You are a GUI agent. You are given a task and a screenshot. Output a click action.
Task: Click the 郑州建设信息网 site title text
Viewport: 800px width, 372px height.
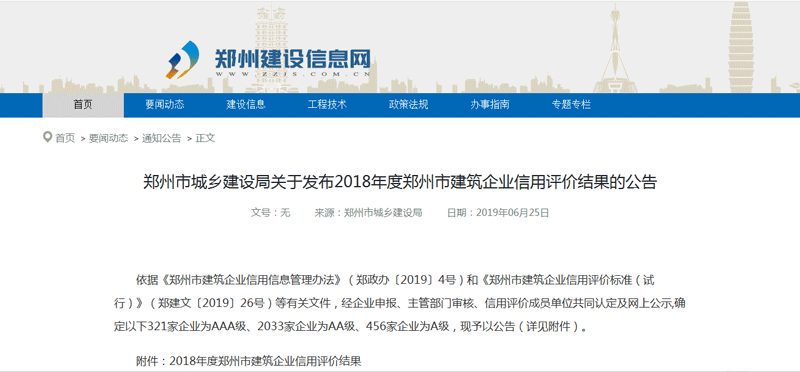coord(292,59)
